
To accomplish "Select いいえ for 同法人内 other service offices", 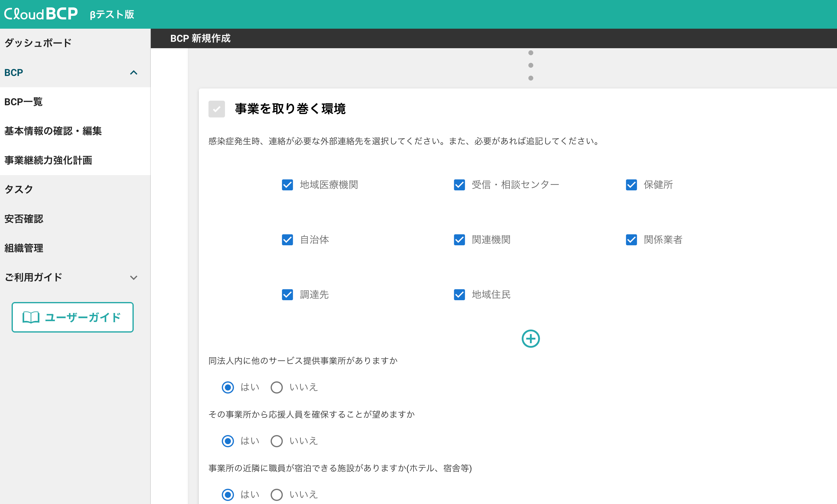I will coord(277,387).
